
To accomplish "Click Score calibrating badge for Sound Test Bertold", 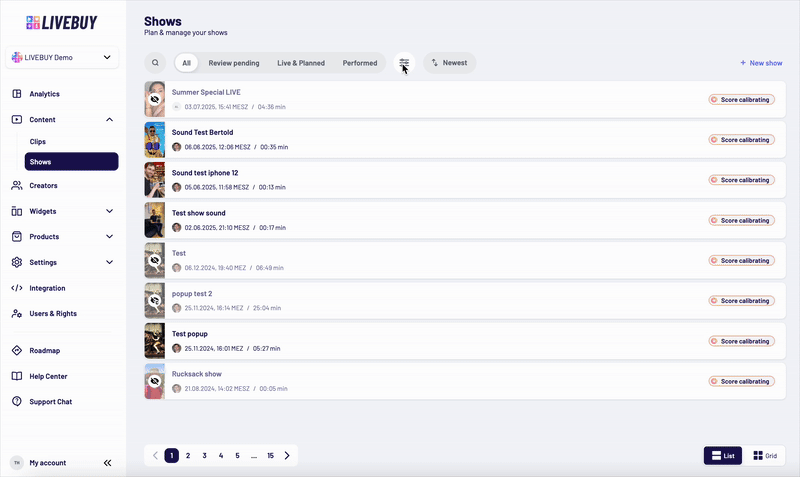I will tap(741, 140).
